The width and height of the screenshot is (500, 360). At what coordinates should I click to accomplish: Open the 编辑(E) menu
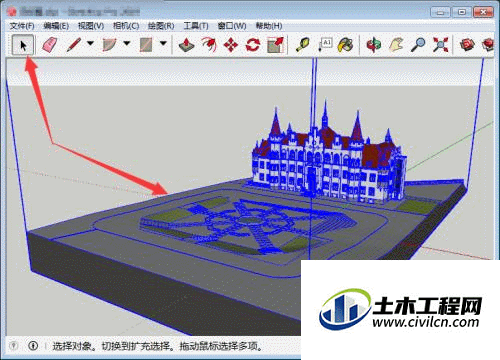pyautogui.click(x=56, y=26)
